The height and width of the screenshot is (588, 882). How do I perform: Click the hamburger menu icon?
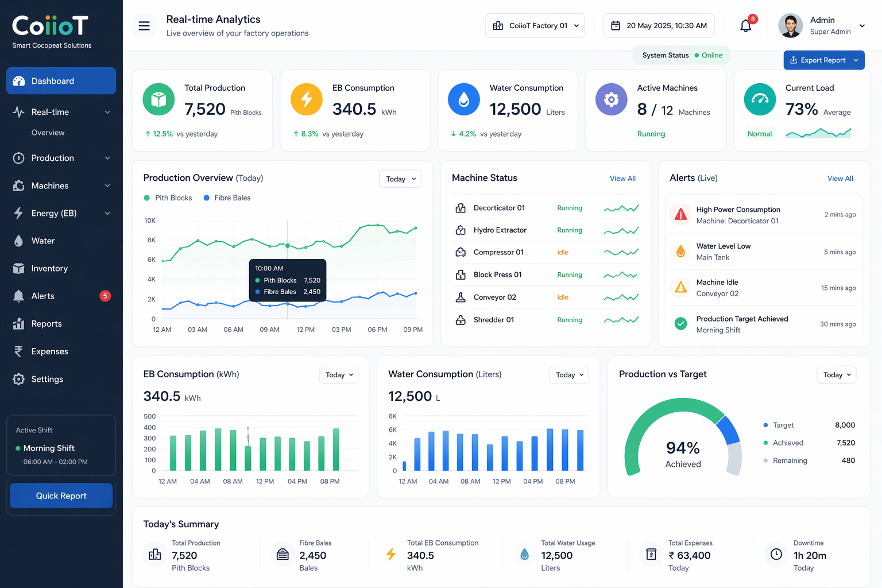tap(144, 26)
